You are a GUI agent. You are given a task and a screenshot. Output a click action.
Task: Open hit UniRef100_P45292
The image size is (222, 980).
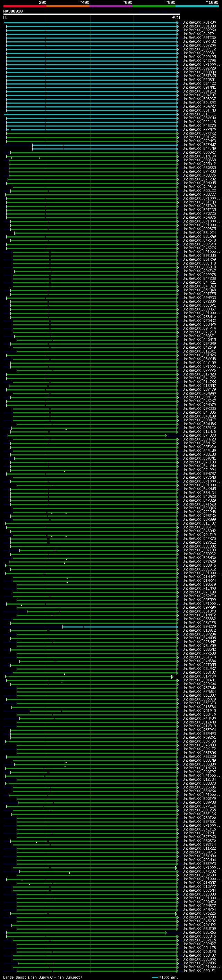point(199,921)
